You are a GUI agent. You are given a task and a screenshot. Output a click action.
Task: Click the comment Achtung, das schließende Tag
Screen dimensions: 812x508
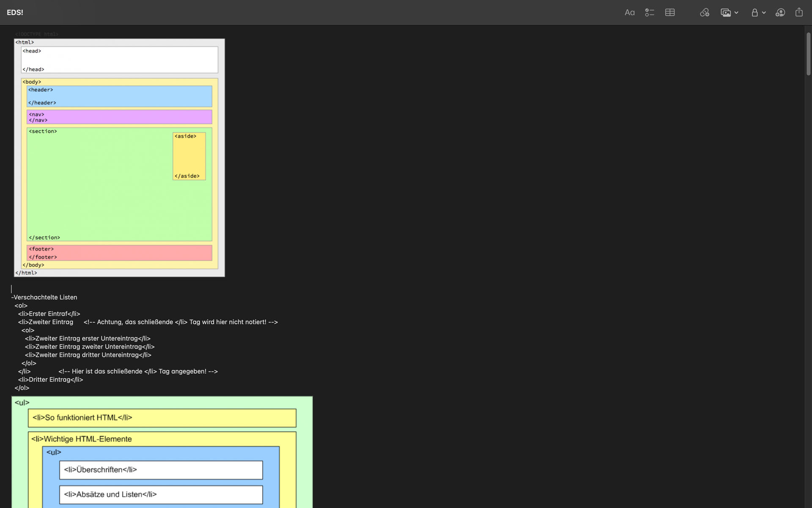click(181, 322)
